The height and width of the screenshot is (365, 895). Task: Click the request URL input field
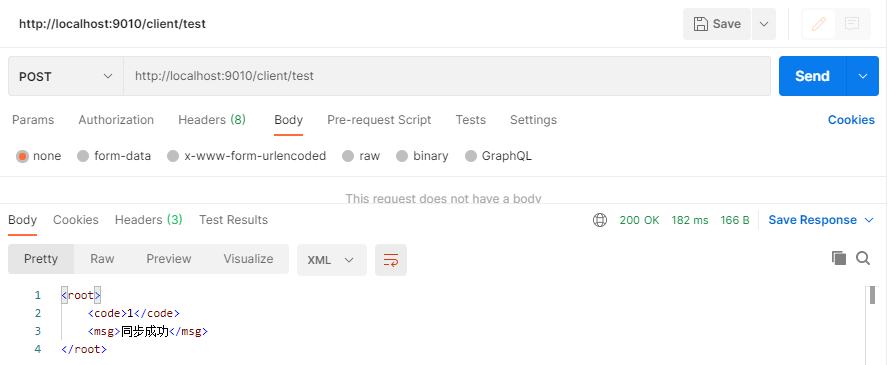point(447,76)
